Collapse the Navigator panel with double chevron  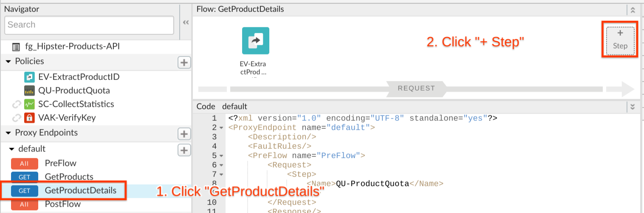(186, 23)
